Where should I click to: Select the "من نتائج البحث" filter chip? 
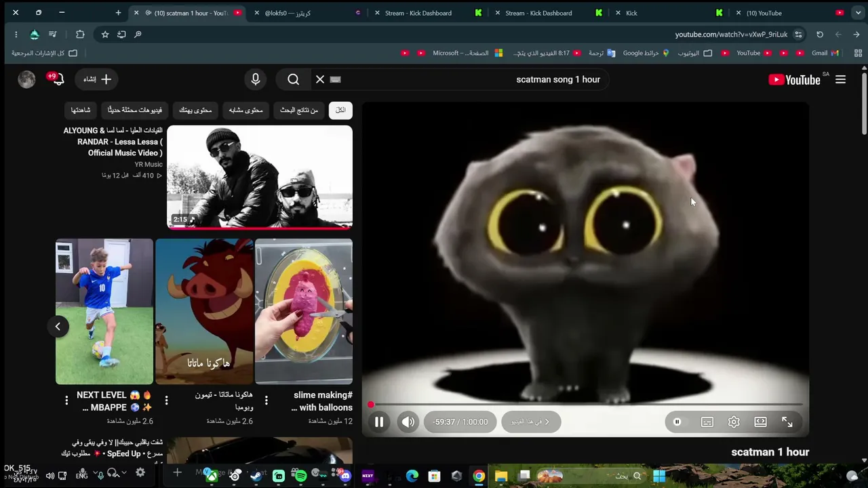[x=299, y=110]
